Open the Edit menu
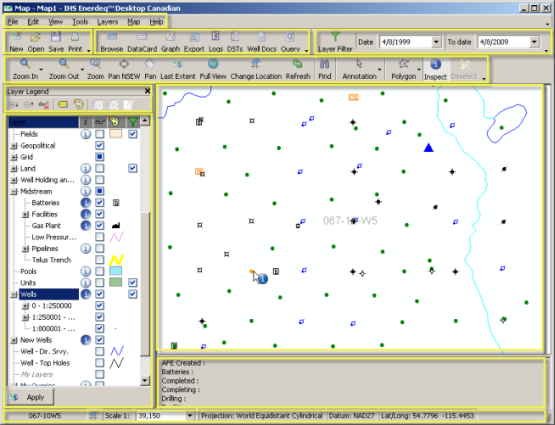555x425 pixels. point(33,22)
